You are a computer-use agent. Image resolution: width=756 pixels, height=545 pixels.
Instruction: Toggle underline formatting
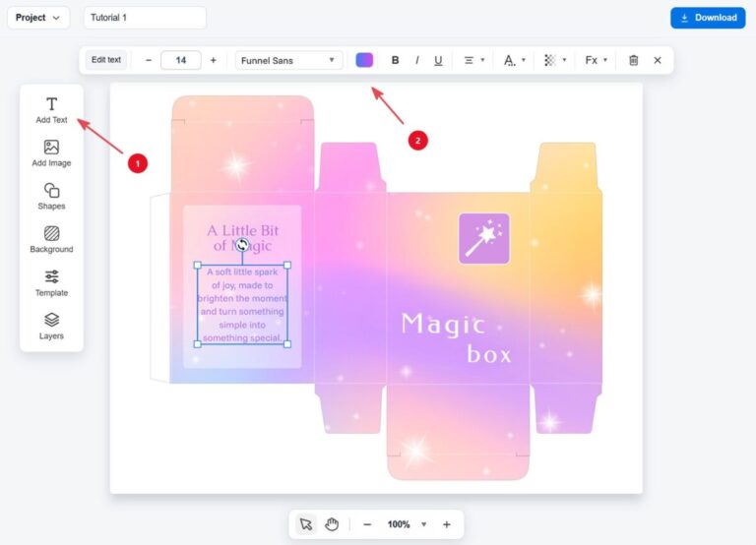coord(438,60)
